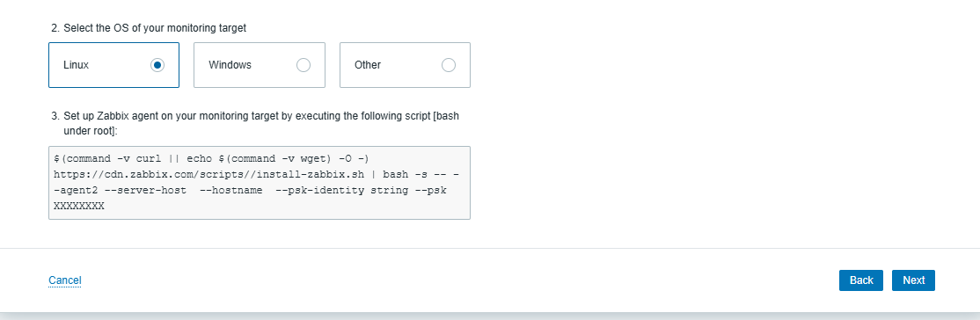
Task: Click the --hostname parameter in the script
Action: point(230,190)
